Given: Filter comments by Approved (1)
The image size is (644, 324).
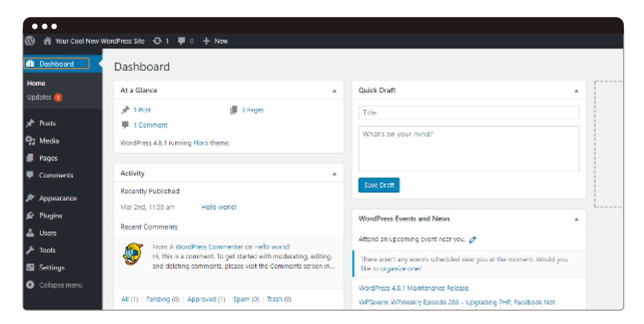Looking at the screenshot, I should coord(206,299).
